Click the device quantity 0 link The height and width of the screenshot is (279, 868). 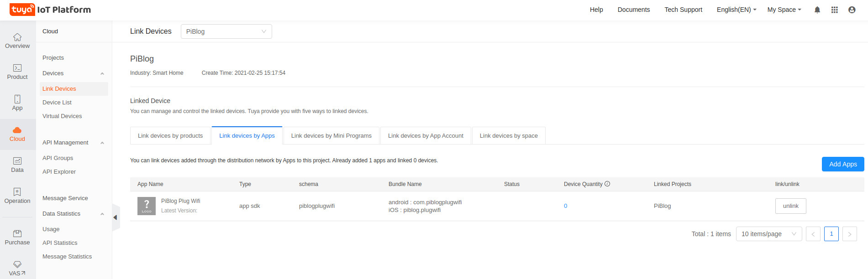coord(566,206)
